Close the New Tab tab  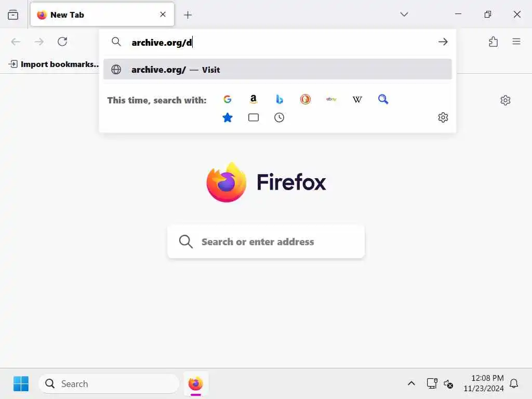click(163, 14)
